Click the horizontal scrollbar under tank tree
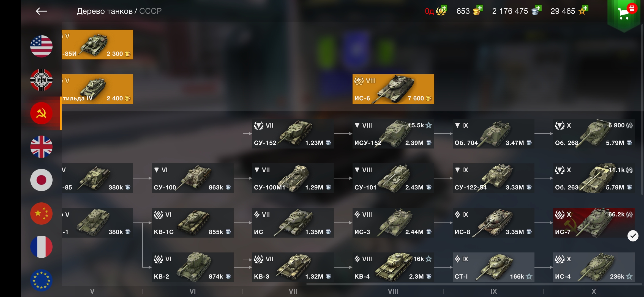 474,284
